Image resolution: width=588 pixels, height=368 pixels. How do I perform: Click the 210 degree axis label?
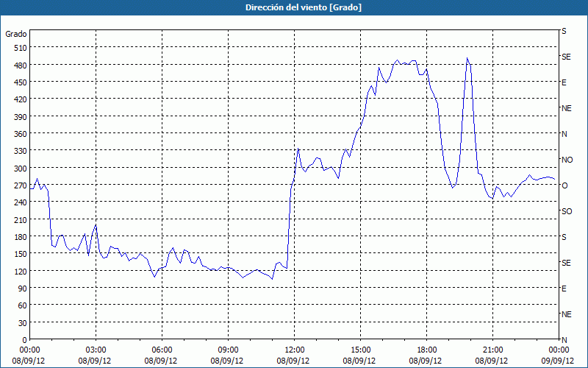tap(21, 219)
